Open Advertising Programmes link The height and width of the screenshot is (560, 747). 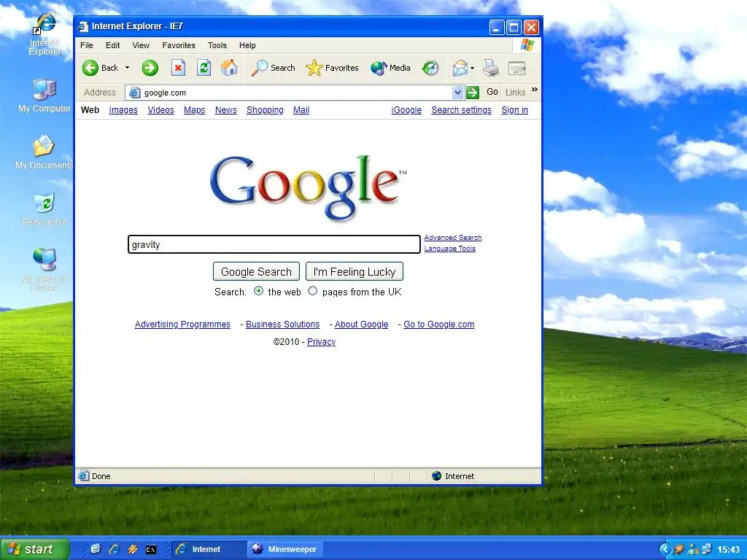click(182, 324)
